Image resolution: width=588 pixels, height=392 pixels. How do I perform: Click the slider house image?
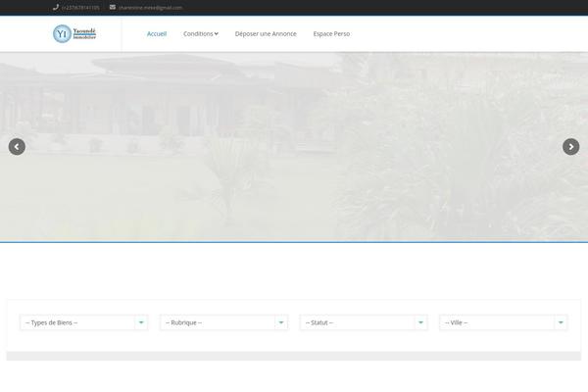click(294, 147)
